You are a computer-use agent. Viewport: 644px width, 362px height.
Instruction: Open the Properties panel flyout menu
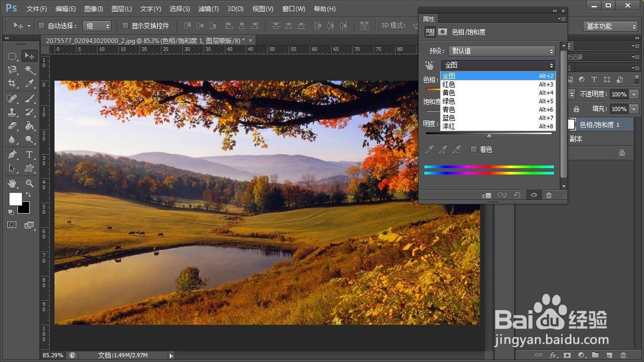562,19
